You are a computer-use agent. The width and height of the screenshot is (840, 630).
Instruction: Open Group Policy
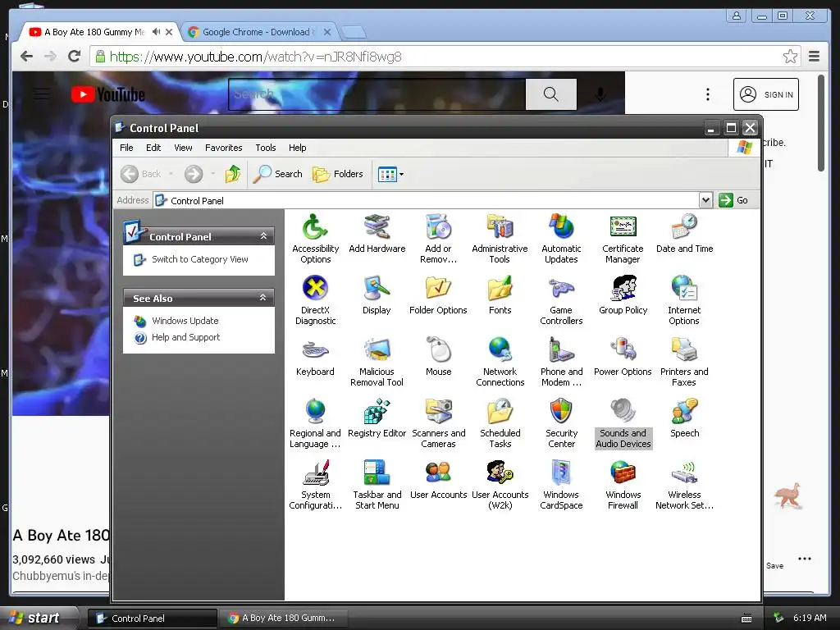point(623,295)
